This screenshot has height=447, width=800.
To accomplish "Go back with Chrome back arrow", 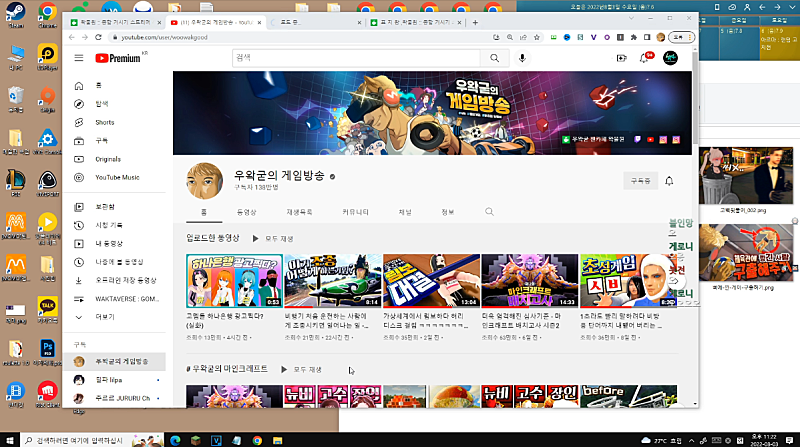I will (72, 37).
